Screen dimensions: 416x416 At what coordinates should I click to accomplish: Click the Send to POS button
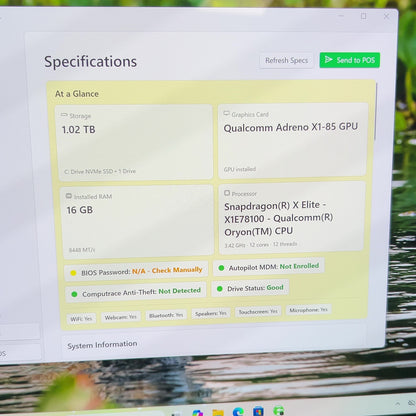pos(350,60)
